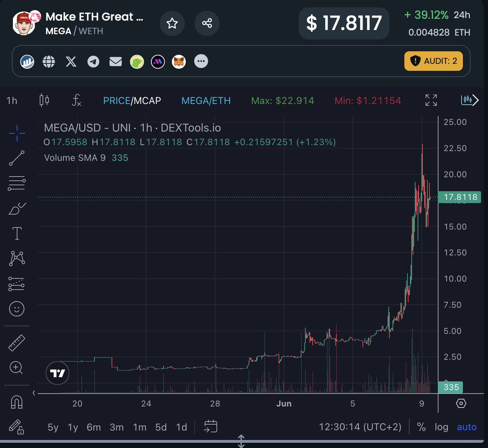Expand the chart to fullscreen

[431, 101]
